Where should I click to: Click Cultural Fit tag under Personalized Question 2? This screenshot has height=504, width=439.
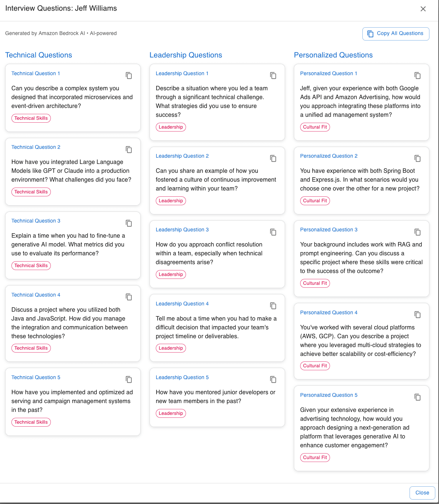click(x=315, y=201)
